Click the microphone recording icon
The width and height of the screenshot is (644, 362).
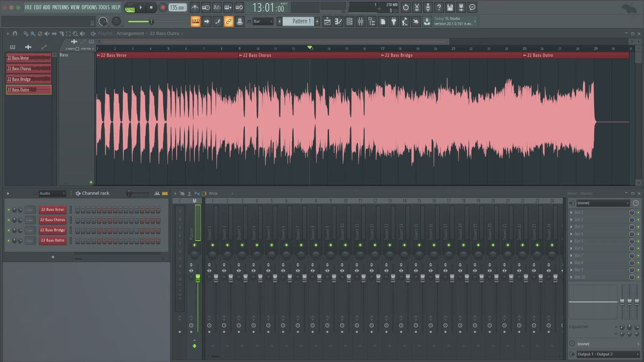click(x=428, y=8)
